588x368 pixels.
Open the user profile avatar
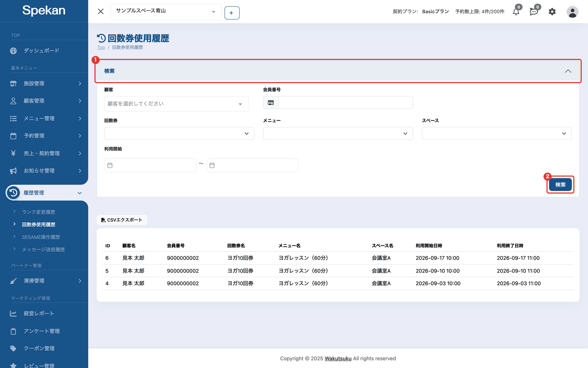[572, 12]
